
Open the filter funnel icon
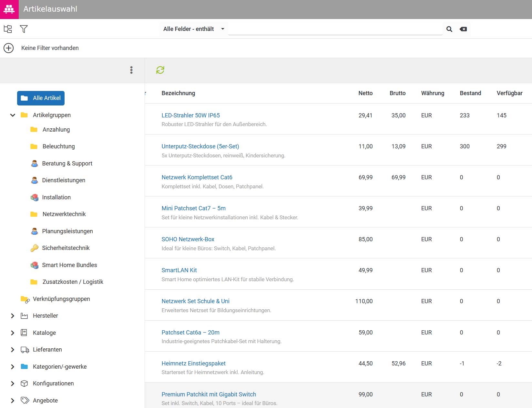coord(24,29)
